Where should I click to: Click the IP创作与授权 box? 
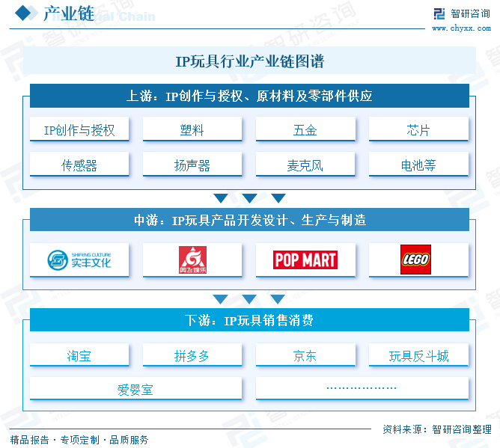[79, 130]
